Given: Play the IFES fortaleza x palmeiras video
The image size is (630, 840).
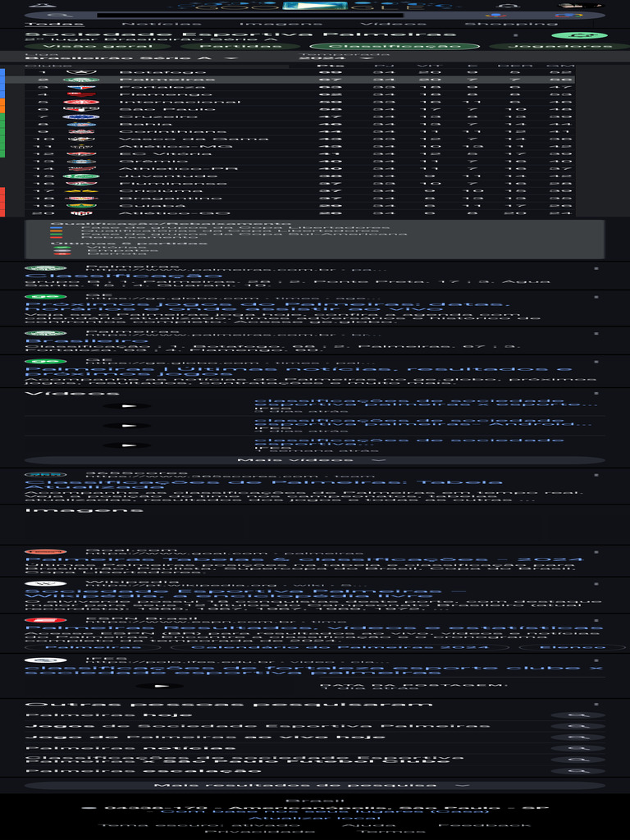Looking at the screenshot, I should coord(160,686).
